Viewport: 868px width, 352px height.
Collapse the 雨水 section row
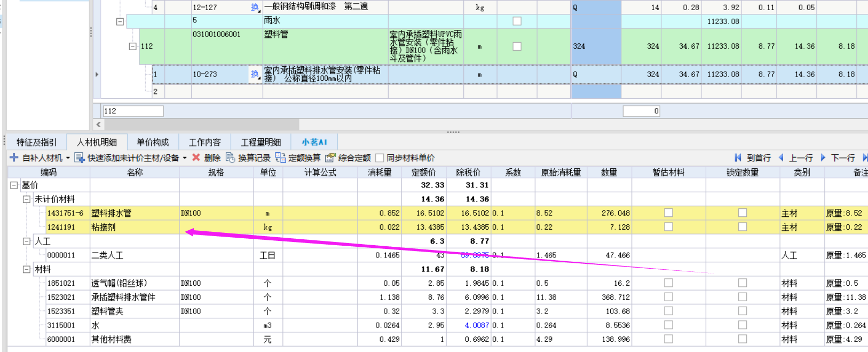pos(120,21)
